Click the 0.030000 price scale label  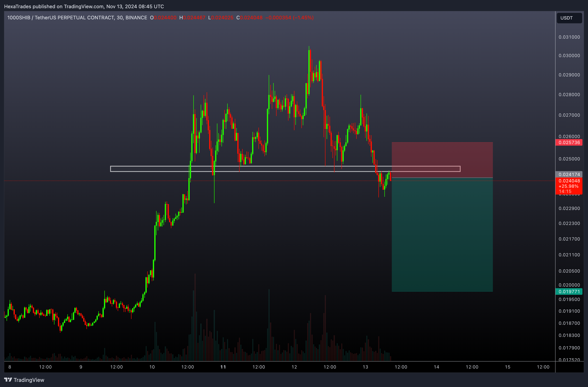[569, 56]
